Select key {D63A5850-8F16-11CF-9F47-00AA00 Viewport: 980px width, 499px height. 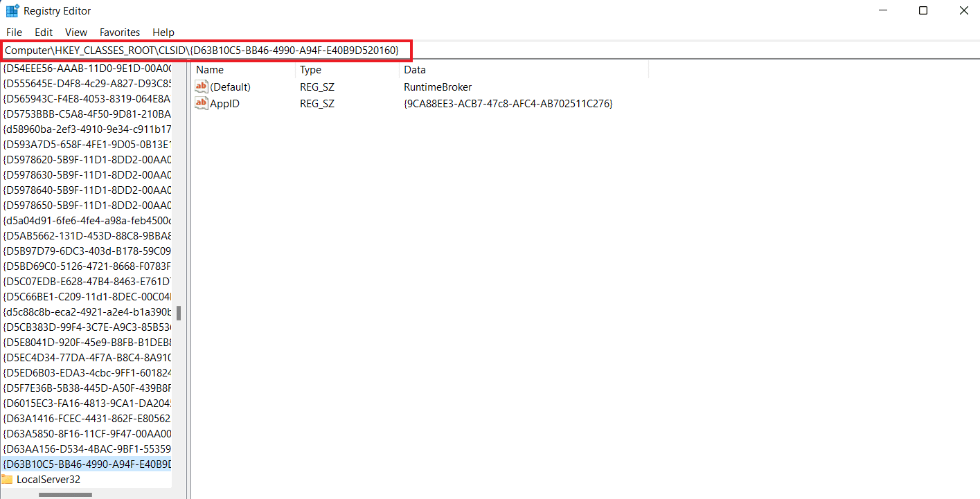tap(87, 434)
